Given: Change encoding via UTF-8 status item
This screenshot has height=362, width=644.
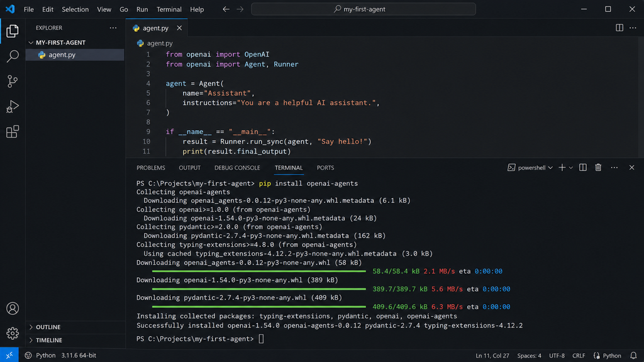Looking at the screenshot, I should (x=557, y=356).
